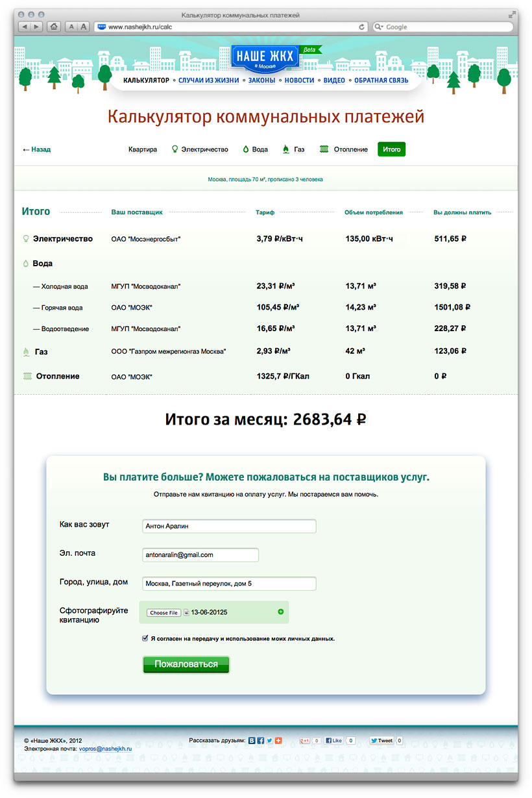The height and width of the screenshot is (798, 532).
Task: Share via the VKontakte icon in the footer
Action: (252, 740)
